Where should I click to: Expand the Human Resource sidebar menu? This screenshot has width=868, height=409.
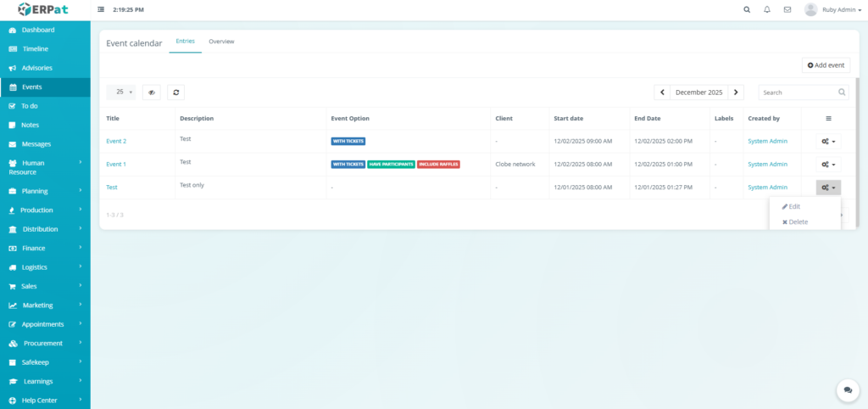pyautogui.click(x=45, y=167)
